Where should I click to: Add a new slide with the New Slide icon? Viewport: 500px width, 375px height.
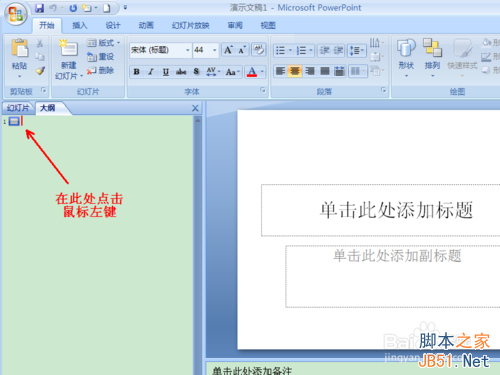tap(68, 48)
